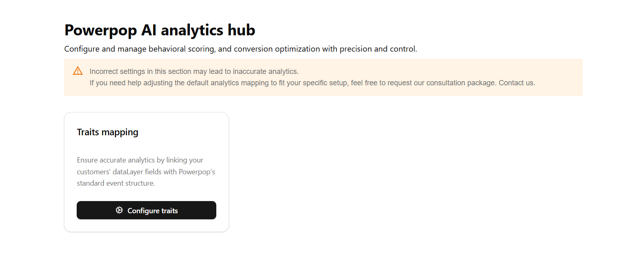Select the Traits mapping card title
644x262 pixels.
coord(108,132)
